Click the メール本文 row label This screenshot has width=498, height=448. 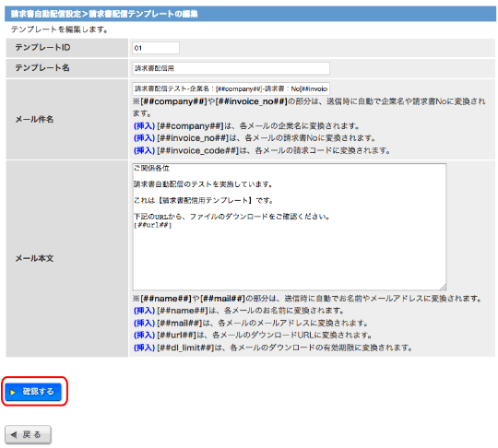point(34,258)
